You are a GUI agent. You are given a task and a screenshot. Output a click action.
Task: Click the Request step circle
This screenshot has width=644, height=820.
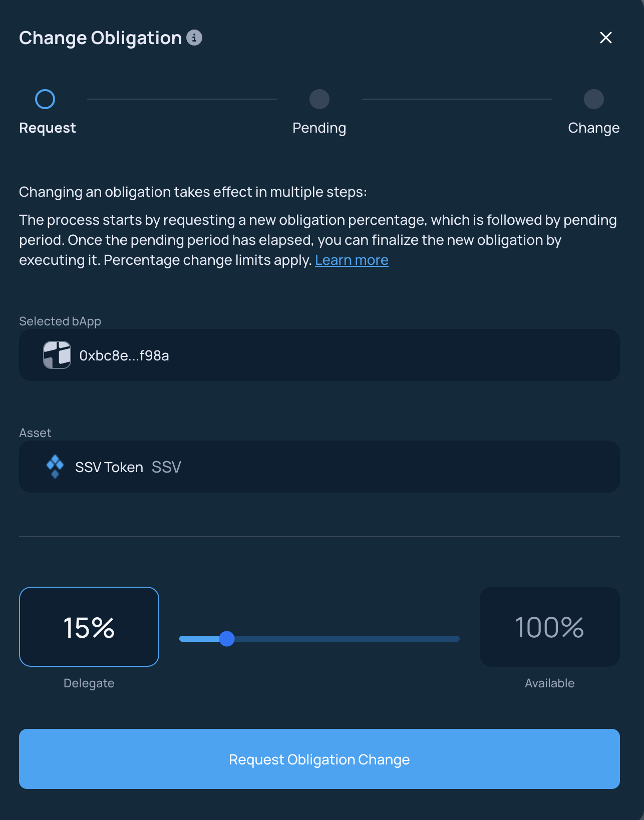tap(45, 99)
